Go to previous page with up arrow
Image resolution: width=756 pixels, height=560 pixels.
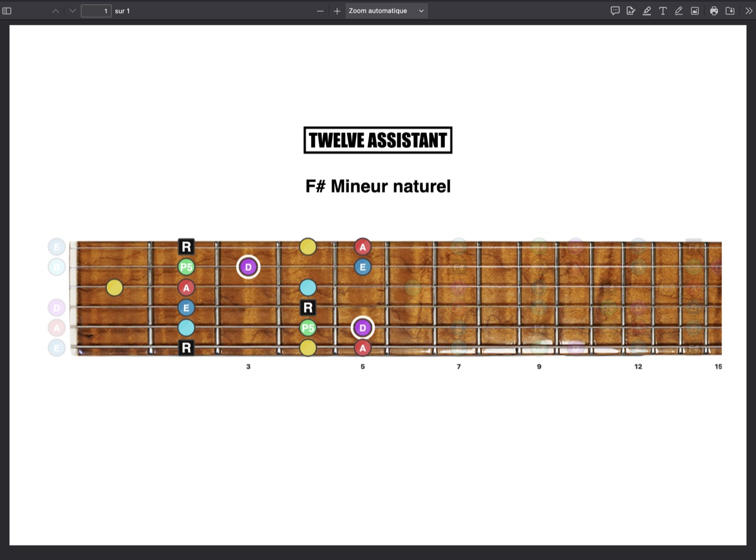tap(55, 11)
